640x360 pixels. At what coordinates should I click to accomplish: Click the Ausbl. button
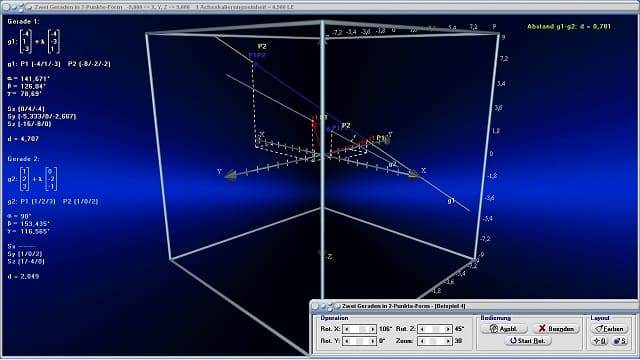[x=504, y=329]
